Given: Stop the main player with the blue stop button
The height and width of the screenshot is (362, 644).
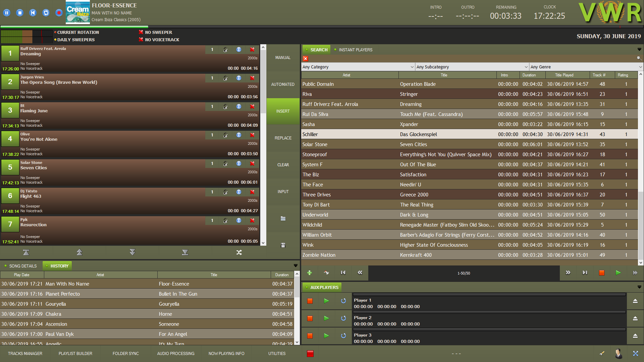Looking at the screenshot, I should coord(20,13).
